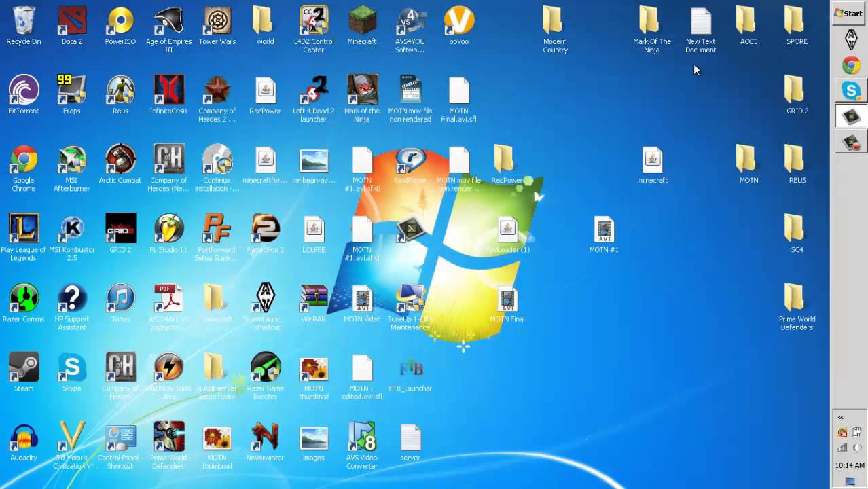This screenshot has height=489, width=868.
Task: Select the ASIO4ALL PDF instruction file
Action: tap(168, 299)
